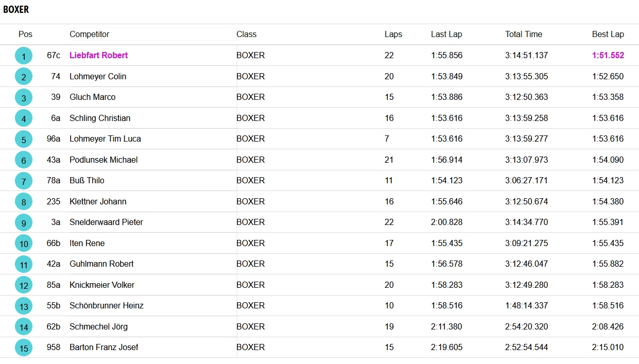Click the position 15 circle badge

[24, 348]
